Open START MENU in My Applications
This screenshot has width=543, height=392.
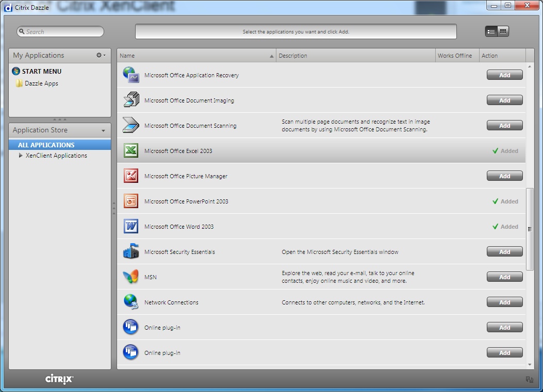(x=42, y=71)
